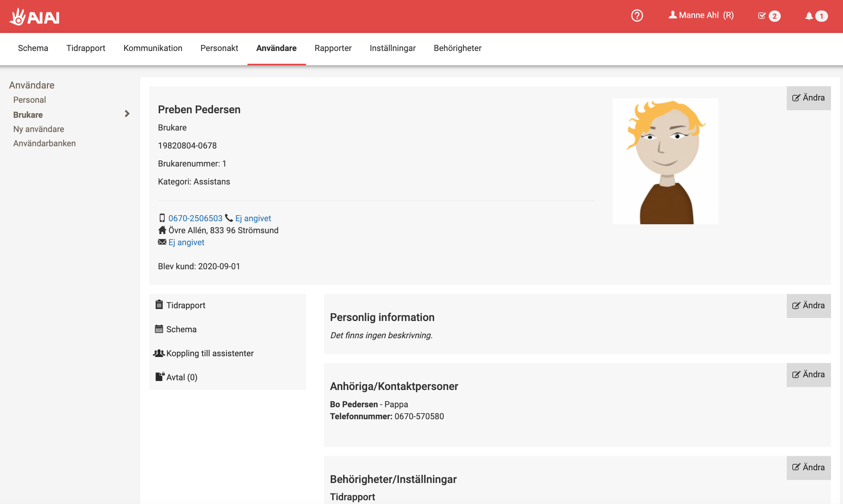
Task: Edit Anhöriga/Kontaktpersoner with its Ändra button
Action: coord(808,375)
